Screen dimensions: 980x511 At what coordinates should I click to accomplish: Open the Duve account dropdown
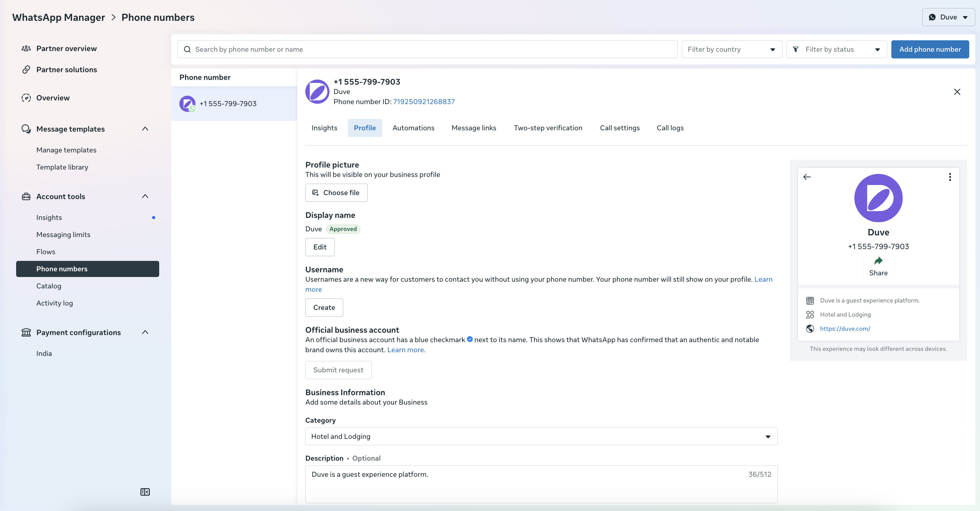click(x=948, y=17)
